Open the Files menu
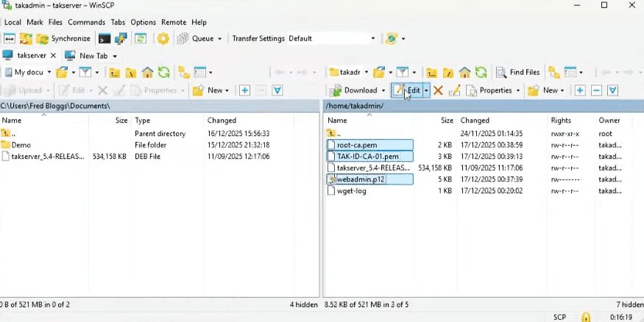The image size is (644, 322). pyautogui.click(x=55, y=22)
